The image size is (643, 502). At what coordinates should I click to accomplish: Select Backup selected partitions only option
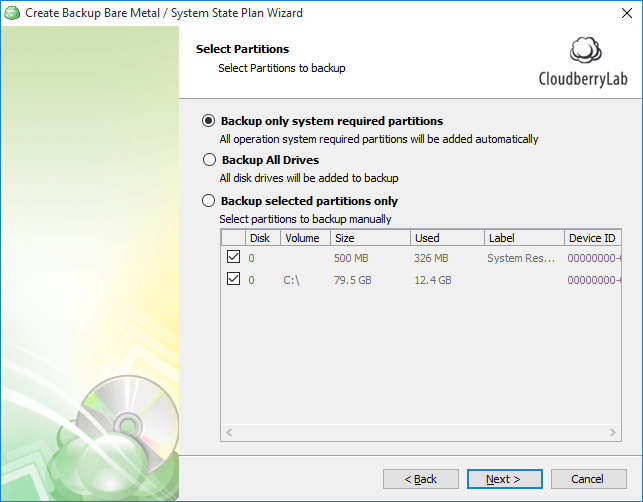(209, 201)
